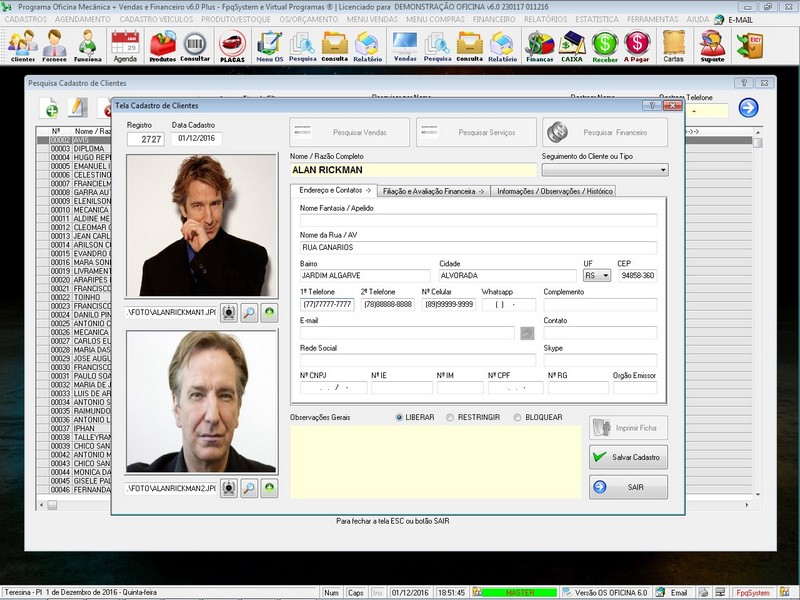Open the Cartas scroll icon
800x600 pixels.
coord(673,46)
